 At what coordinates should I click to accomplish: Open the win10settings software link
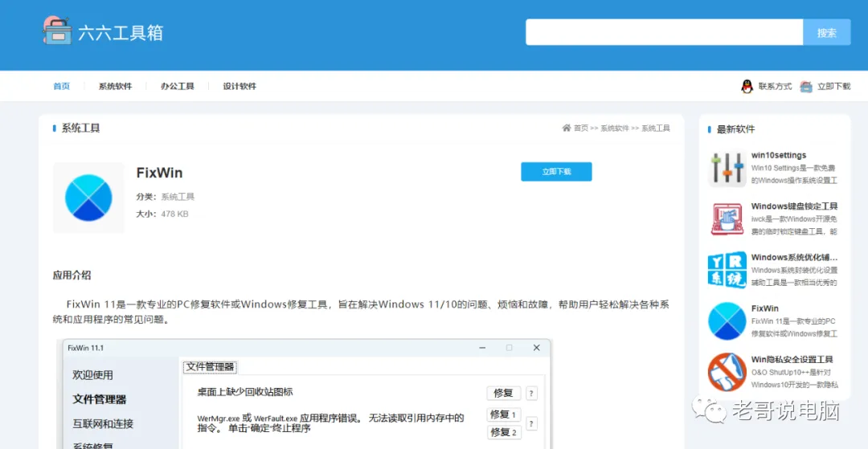coord(778,155)
